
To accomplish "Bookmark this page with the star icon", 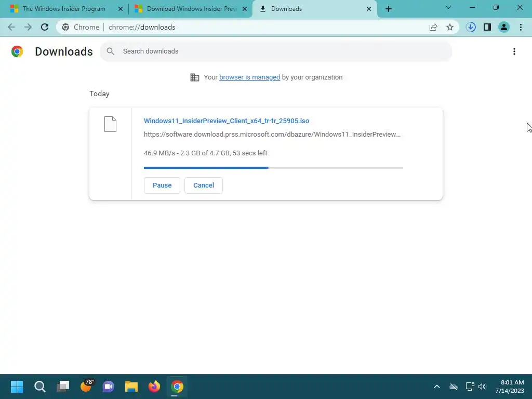I will [450, 27].
